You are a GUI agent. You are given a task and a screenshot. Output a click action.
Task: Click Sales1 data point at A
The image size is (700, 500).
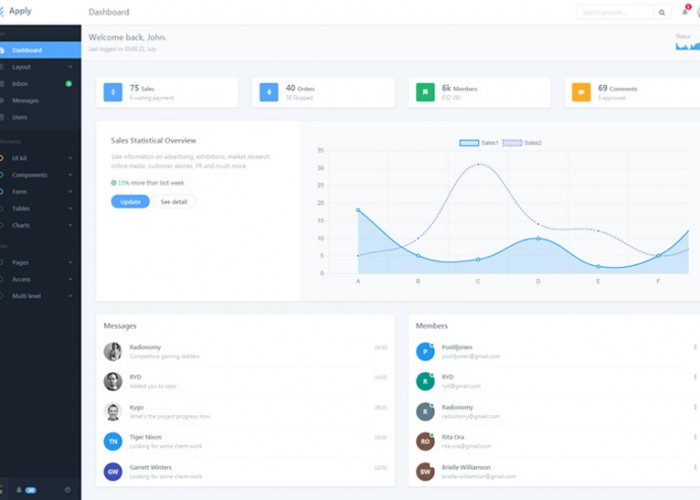[358, 210]
